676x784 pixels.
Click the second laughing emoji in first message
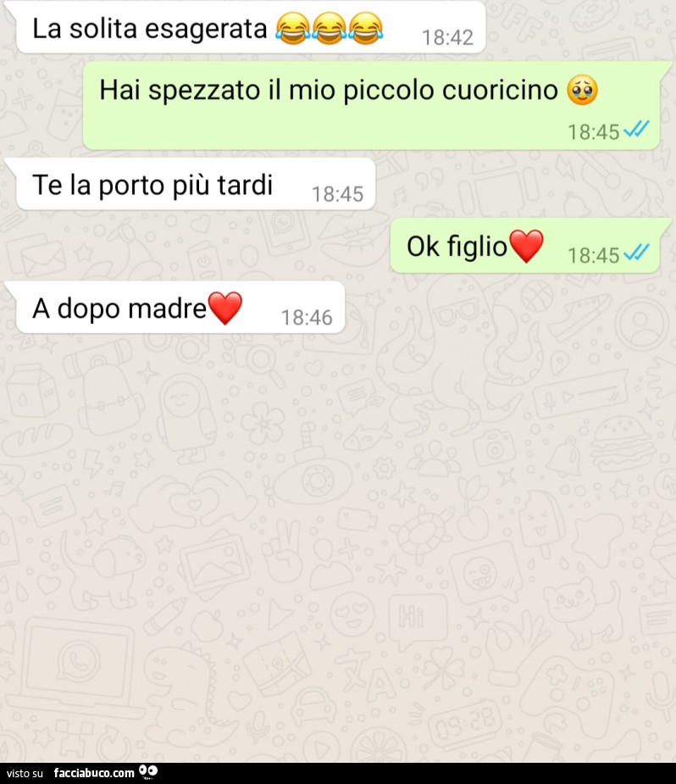(x=330, y=29)
